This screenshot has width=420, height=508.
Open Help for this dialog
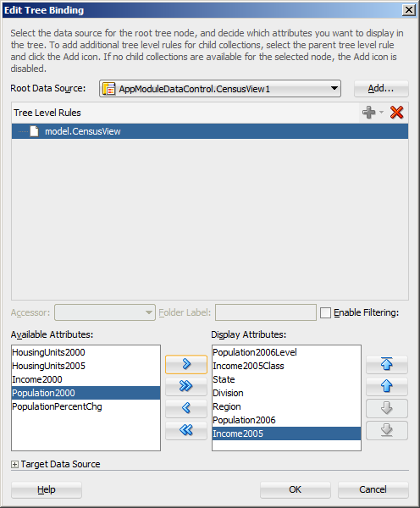point(47,489)
